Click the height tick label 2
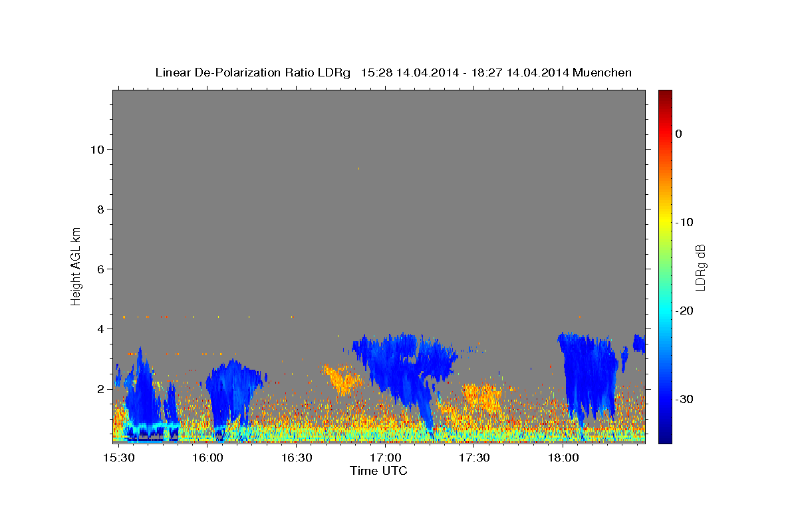This screenshot has width=798, height=532. [101, 388]
